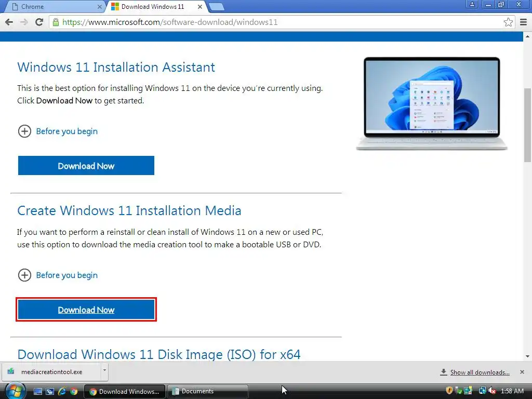Click Download Now for Installation Media
This screenshot has height=399, width=532.
[86, 310]
